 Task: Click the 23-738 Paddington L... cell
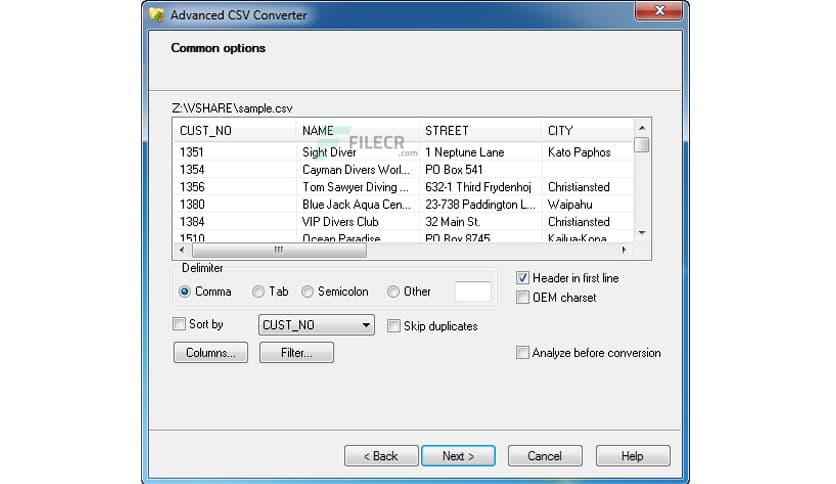480,205
